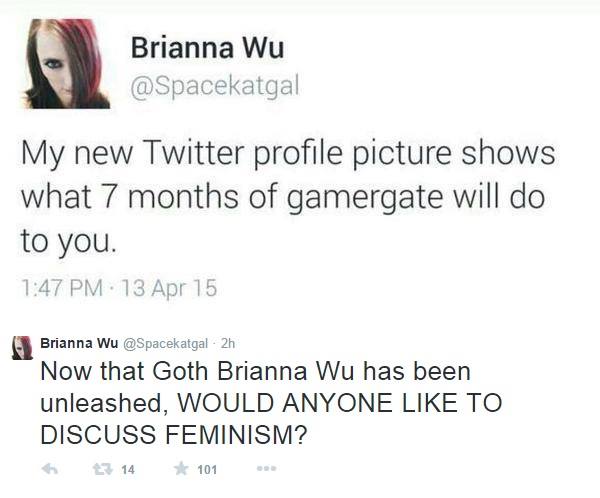Open the @Spacekatgal handle in second tweet

[x=165, y=343]
